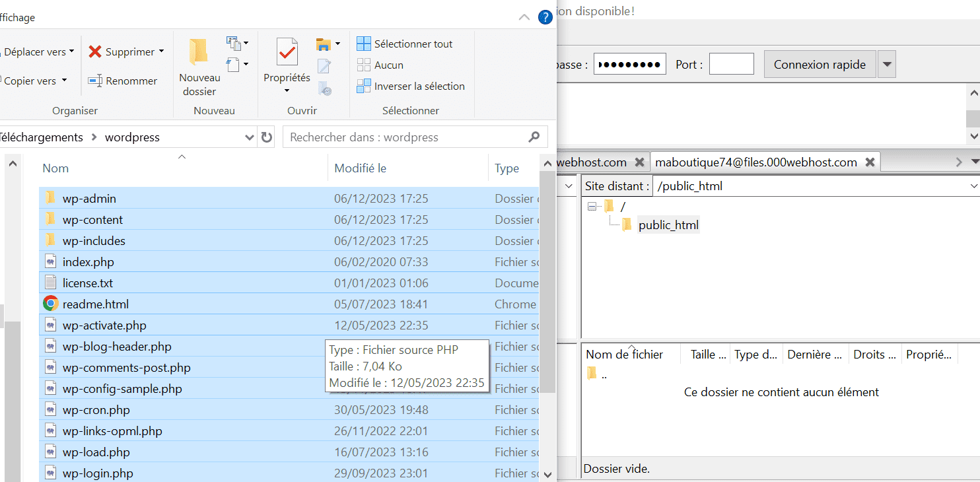Viewport: 980px width, 482px height.
Task: Click Téléchargements in the breadcrumb path
Action: 41,137
